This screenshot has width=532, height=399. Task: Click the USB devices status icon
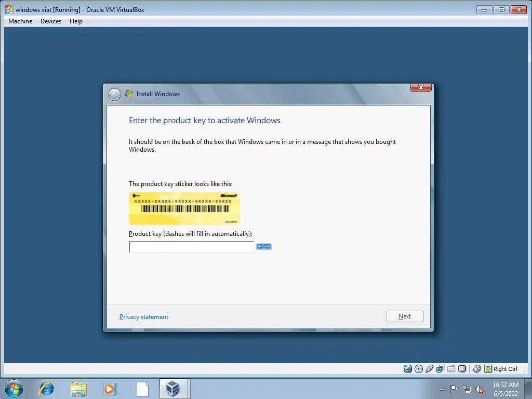429,369
